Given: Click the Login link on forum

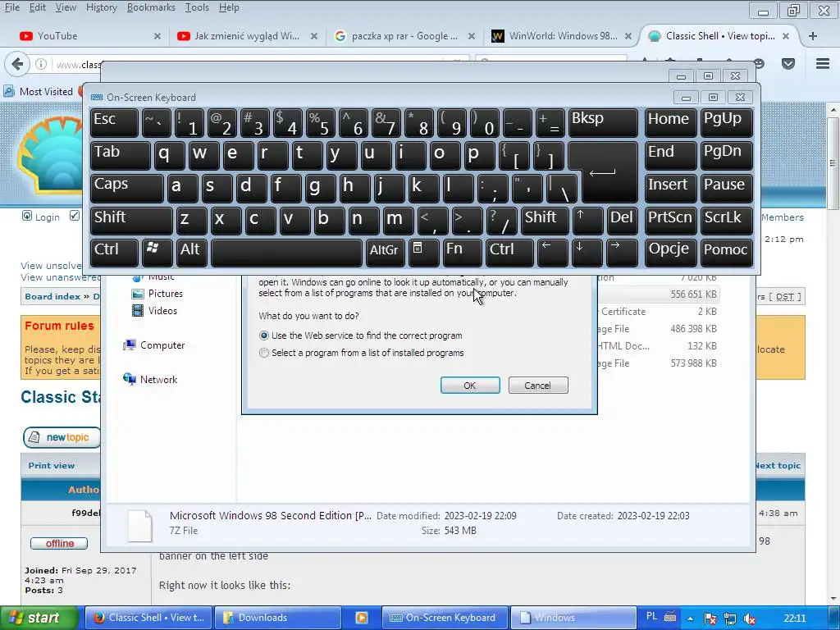Looking at the screenshot, I should [47, 217].
